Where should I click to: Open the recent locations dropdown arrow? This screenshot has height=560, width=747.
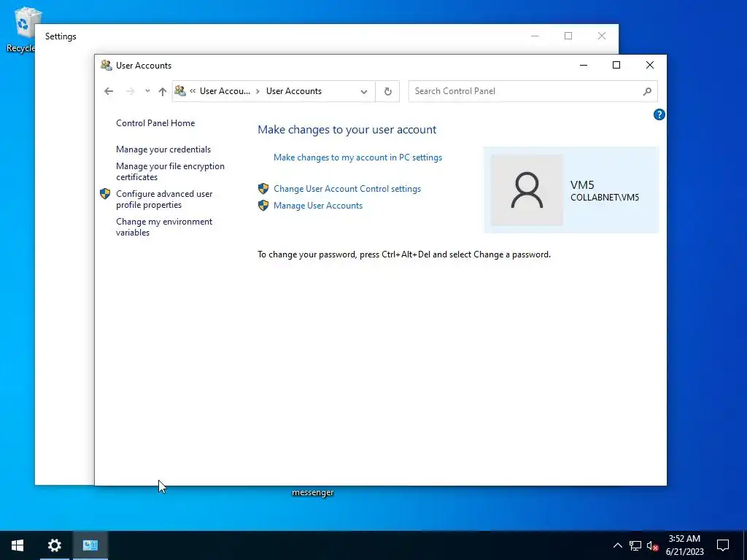147,91
